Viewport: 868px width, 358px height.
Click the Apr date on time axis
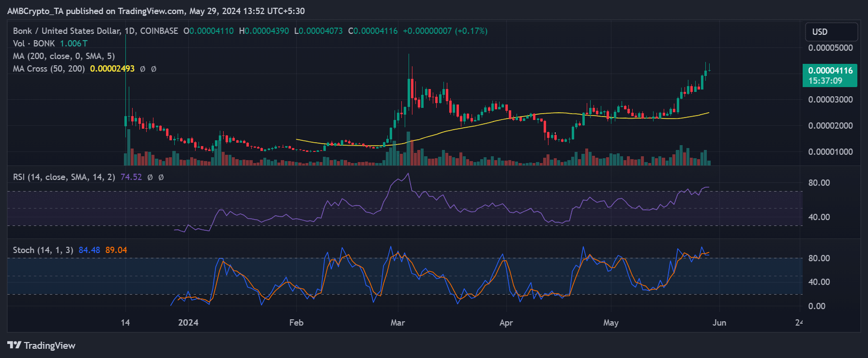point(506,323)
